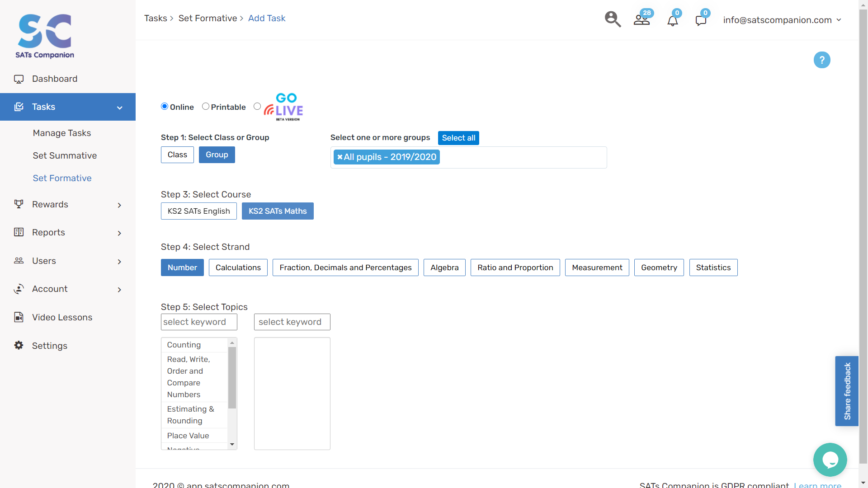Select Fraction, Decimals and Percentages strand
The height and width of the screenshot is (488, 868).
pos(345,267)
